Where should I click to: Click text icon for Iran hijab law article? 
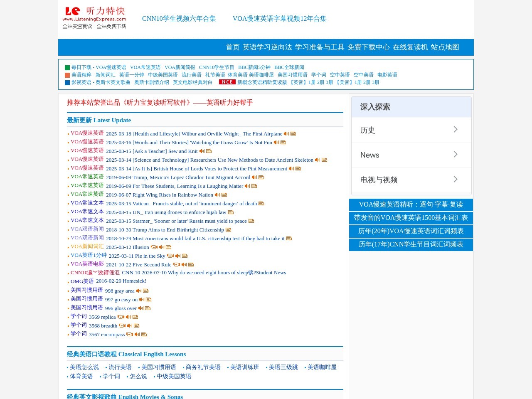point(231,212)
